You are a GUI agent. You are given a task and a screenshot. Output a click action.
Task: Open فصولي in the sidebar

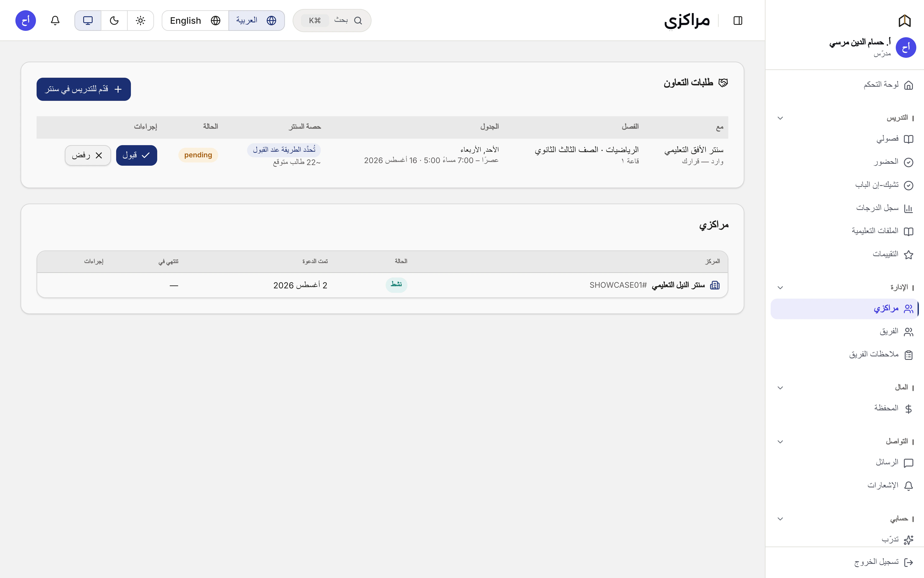845,139
